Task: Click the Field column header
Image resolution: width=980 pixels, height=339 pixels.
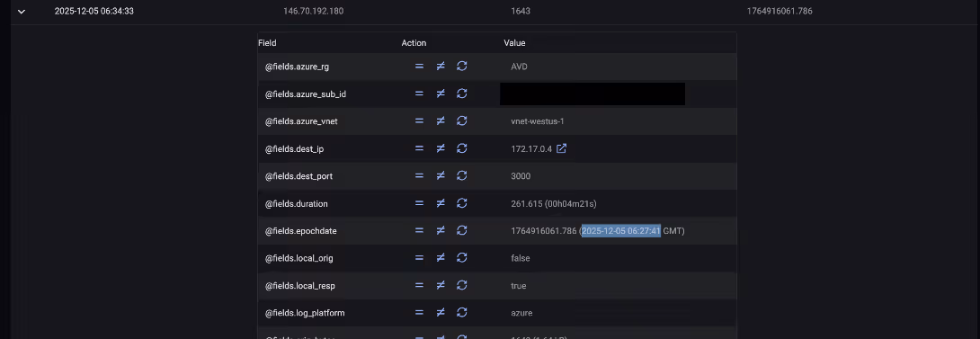Action: pyautogui.click(x=267, y=43)
